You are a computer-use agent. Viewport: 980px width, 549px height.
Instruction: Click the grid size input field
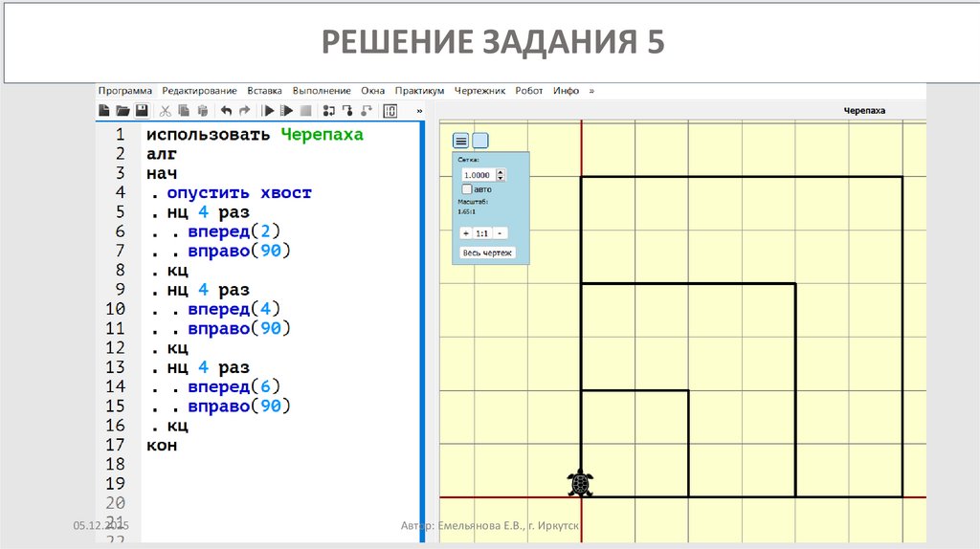(479, 175)
